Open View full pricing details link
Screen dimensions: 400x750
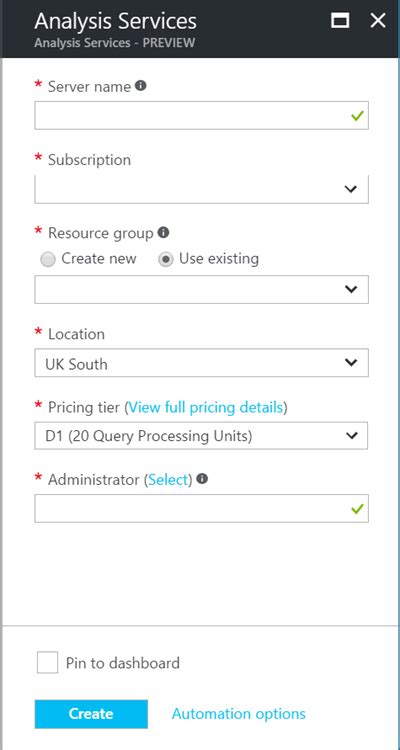coord(206,408)
